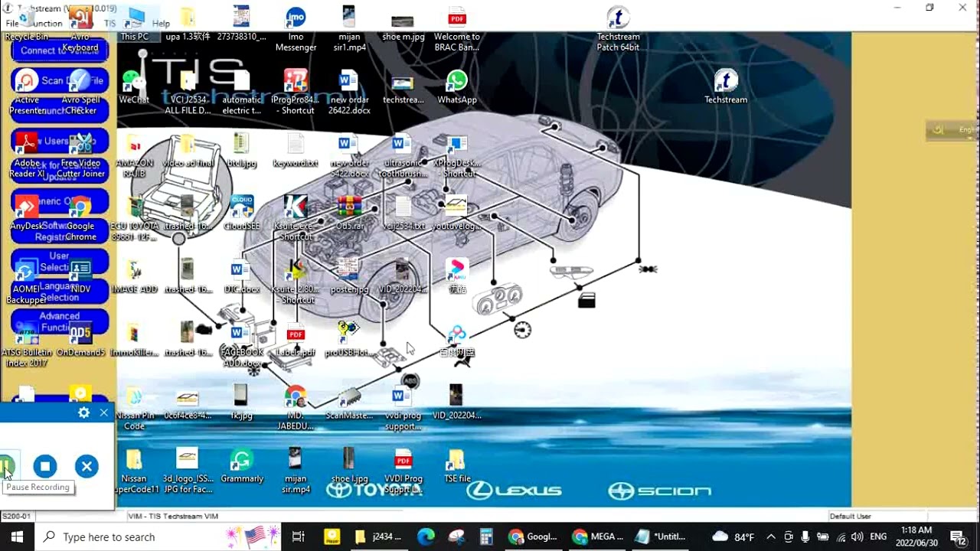Open ScanMaster desktop shortcut

349,403
